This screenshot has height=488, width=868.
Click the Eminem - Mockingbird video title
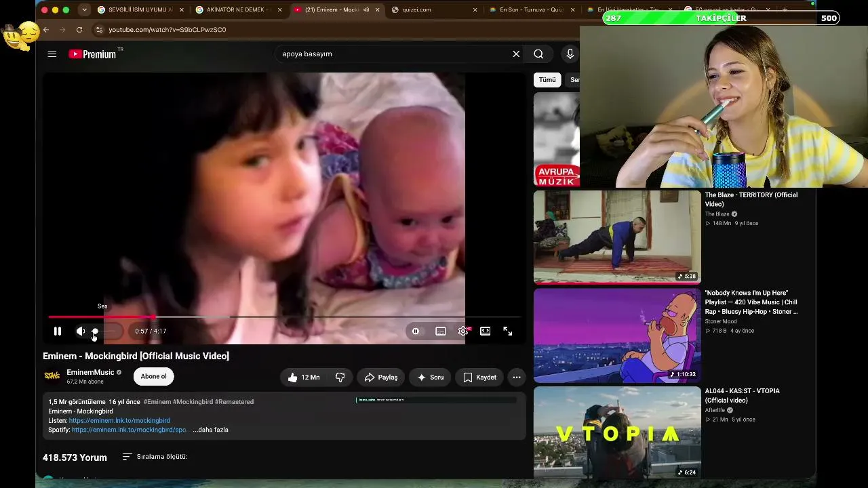(136, 356)
